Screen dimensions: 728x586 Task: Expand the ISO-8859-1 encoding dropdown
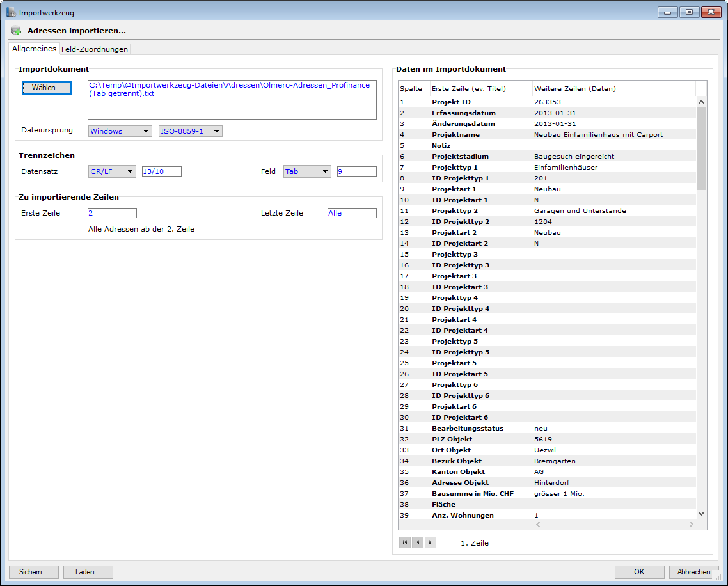pyautogui.click(x=190, y=131)
